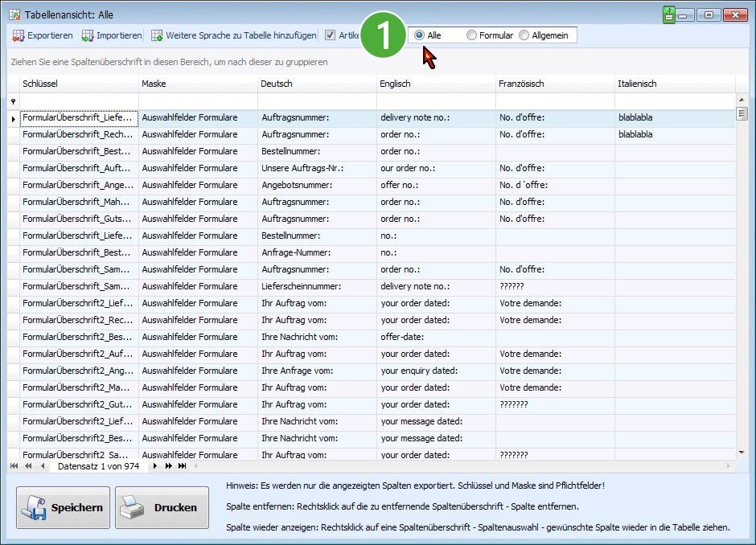Select the Alle radio button
Screen dimensions: 756x545
pos(419,35)
